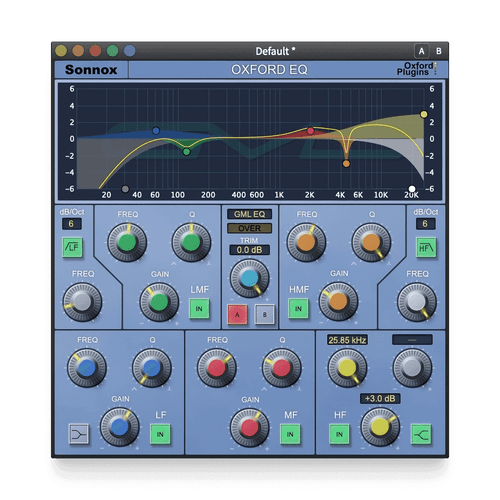The height and width of the screenshot is (500, 500).
Task: Click the LF shelf shape icon button
Action: pos(79,434)
